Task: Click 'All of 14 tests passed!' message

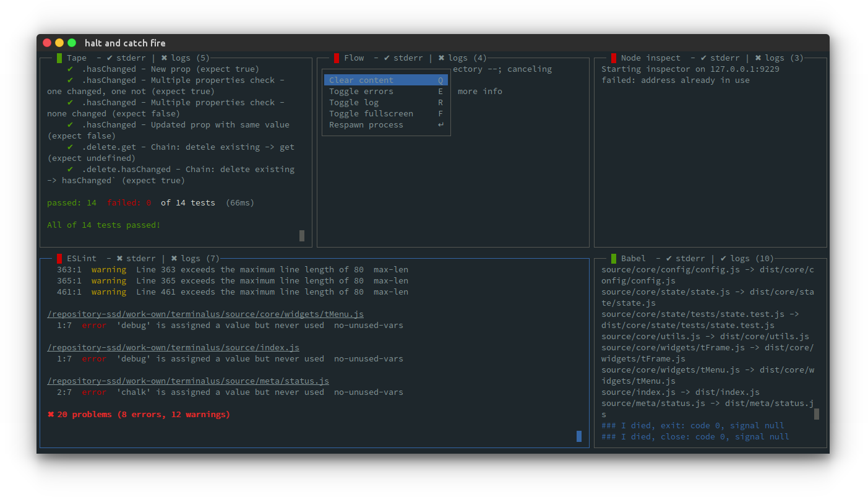Action: click(x=104, y=225)
